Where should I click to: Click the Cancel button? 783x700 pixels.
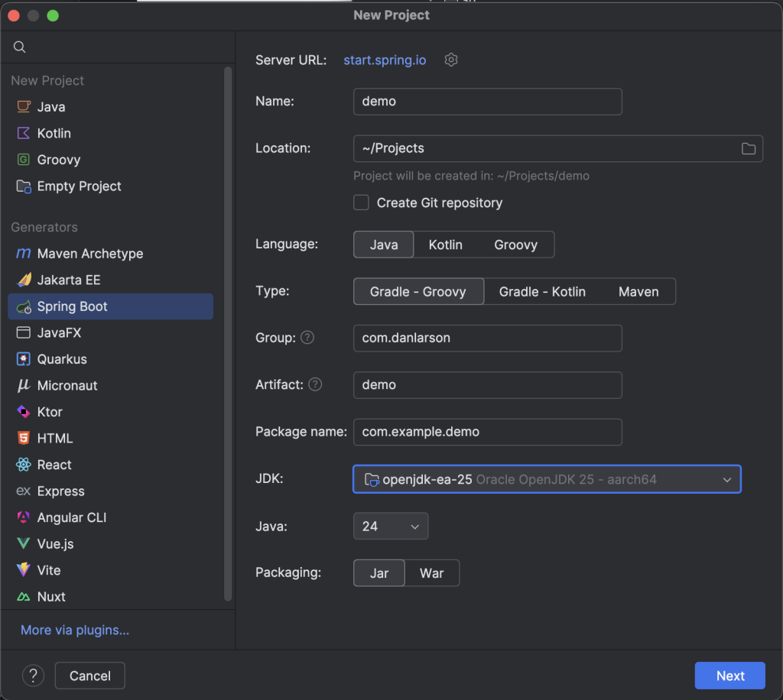tap(90, 676)
